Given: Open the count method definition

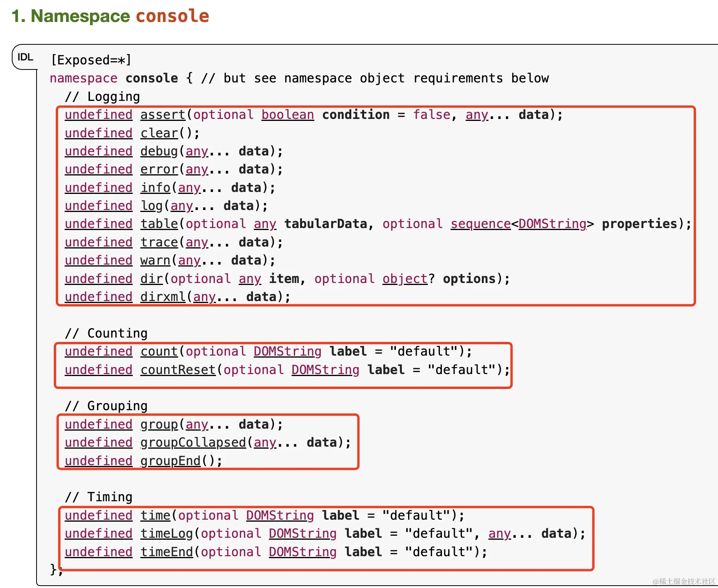Looking at the screenshot, I should coord(159,351).
